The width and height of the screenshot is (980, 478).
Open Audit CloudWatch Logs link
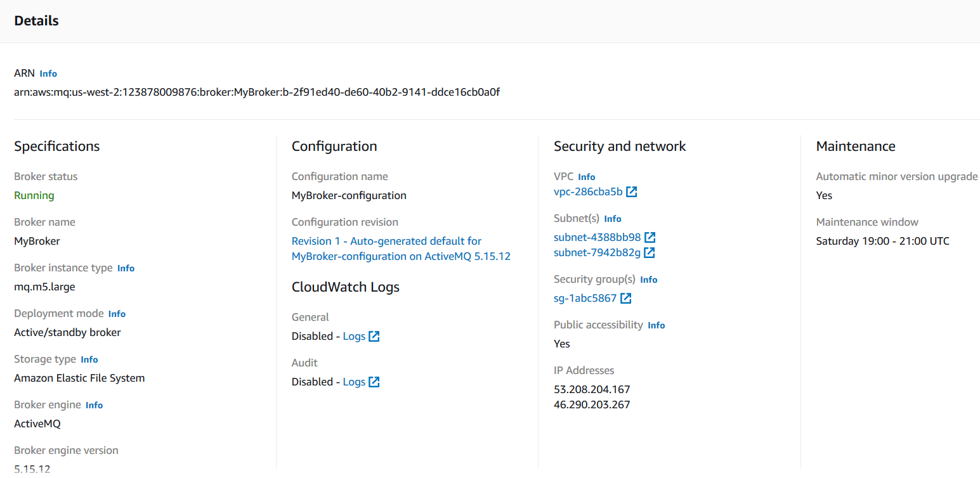pyautogui.click(x=354, y=382)
